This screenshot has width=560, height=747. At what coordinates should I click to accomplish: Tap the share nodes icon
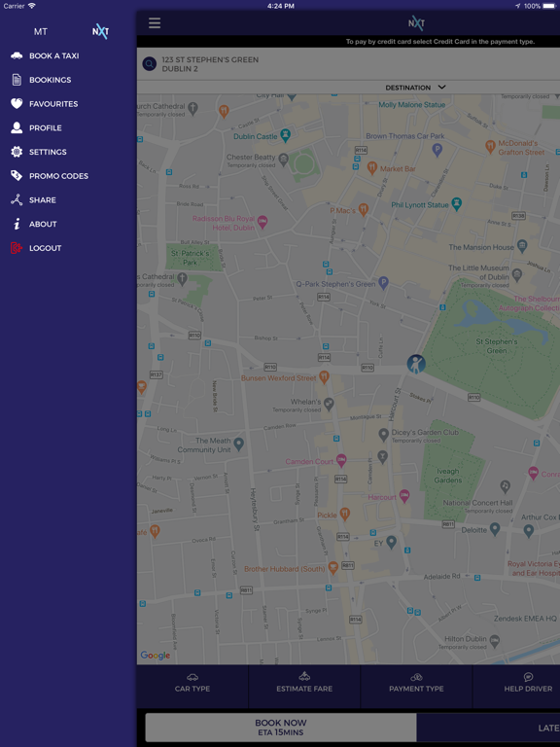(17, 199)
